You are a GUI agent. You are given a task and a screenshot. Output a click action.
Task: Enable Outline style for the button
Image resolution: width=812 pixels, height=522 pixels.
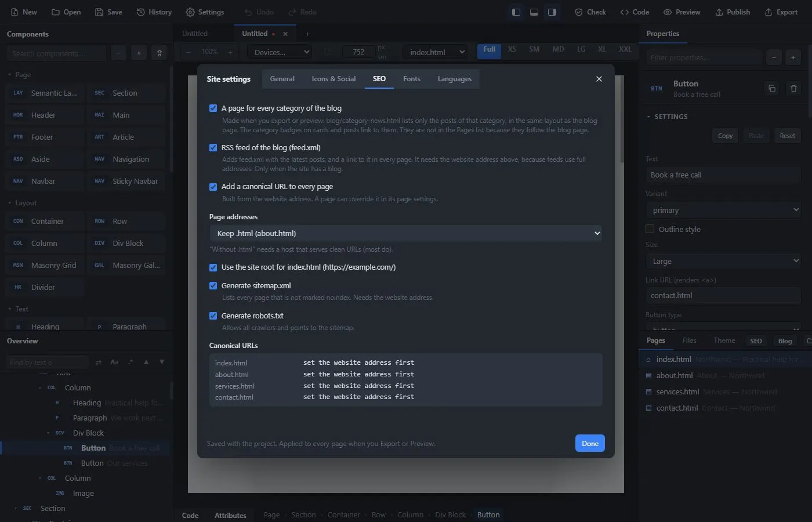[x=650, y=229]
